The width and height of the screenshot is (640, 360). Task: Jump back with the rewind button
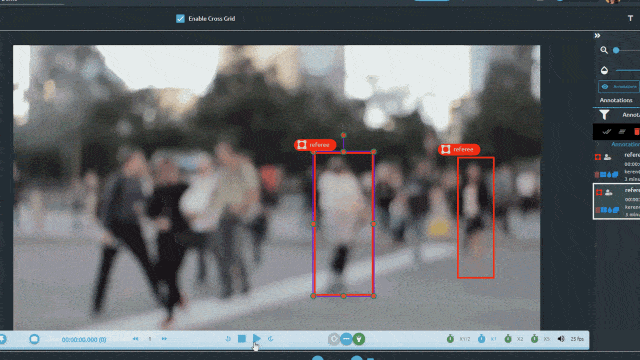[x=136, y=339]
